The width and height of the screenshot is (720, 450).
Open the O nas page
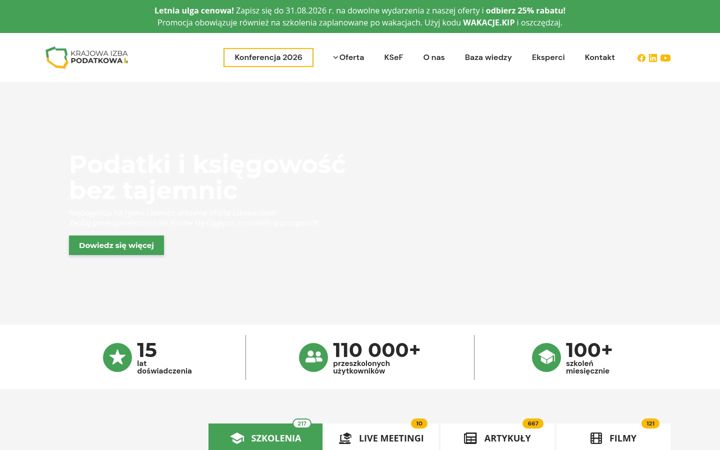[434, 57]
